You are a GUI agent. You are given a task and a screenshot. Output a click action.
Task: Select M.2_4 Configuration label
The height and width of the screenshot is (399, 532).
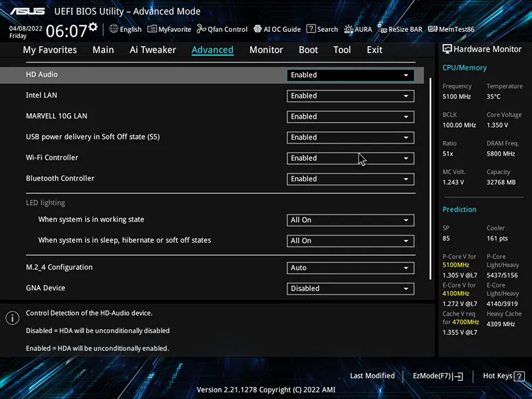pos(59,267)
